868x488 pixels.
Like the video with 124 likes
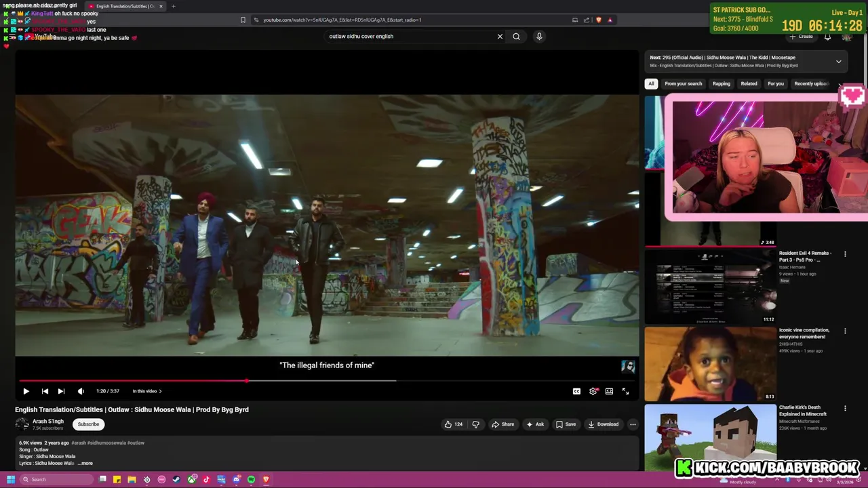pyautogui.click(x=453, y=424)
